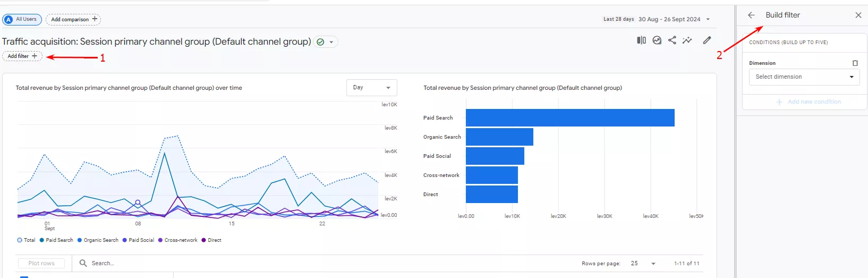
Task: Add a new comparison
Action: click(x=73, y=20)
